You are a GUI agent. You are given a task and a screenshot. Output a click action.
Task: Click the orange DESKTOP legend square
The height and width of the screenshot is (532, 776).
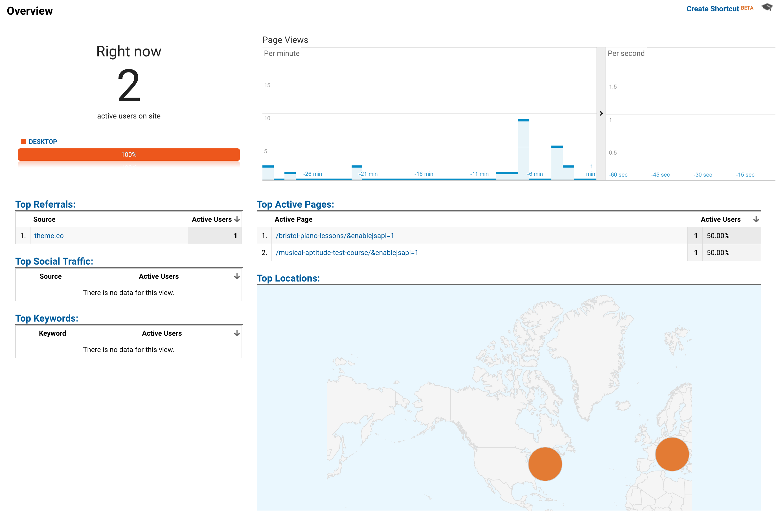(x=23, y=141)
